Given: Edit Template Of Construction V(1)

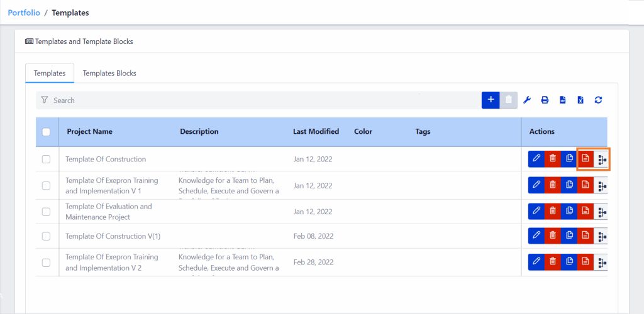Looking at the screenshot, I should 536,235.
